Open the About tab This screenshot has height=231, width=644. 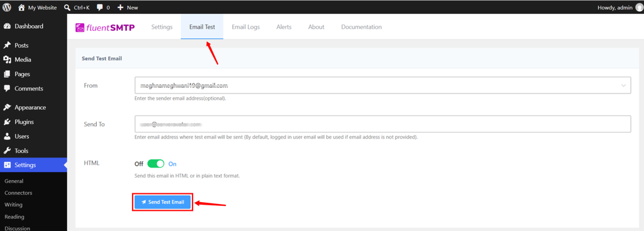pyautogui.click(x=316, y=27)
